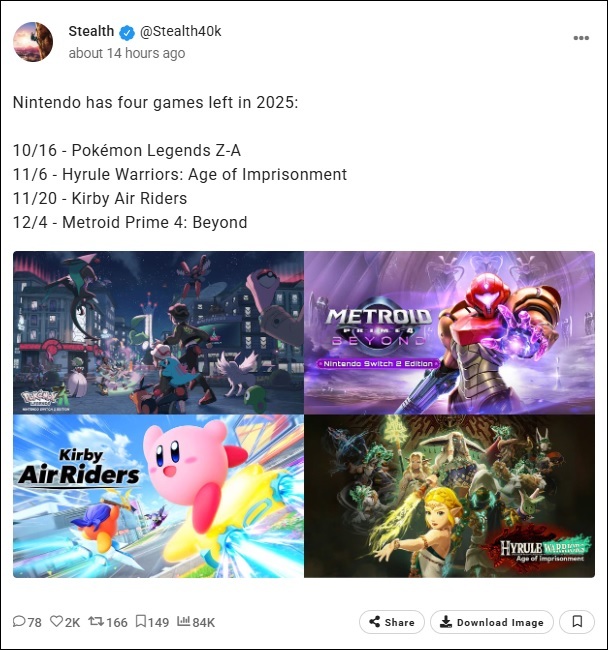Like the post via the heart icon
608x650 pixels.
pyautogui.click(x=56, y=621)
